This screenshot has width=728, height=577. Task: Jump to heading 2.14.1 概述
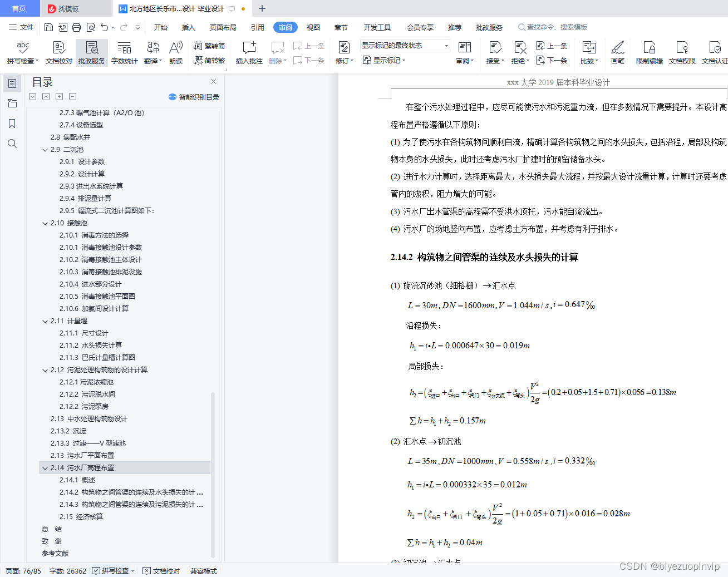(x=77, y=480)
